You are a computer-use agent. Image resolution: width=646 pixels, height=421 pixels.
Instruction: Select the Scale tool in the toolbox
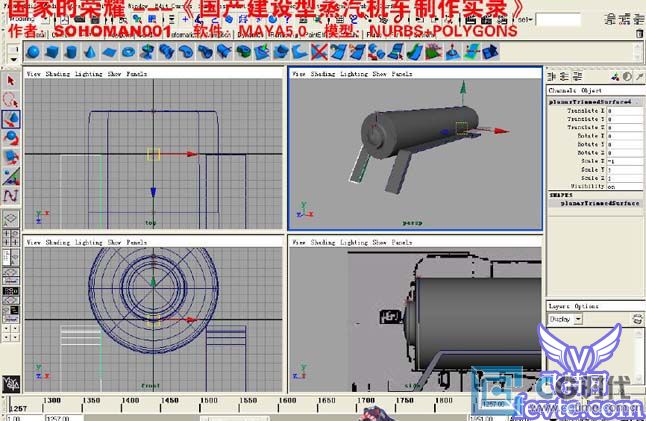point(11,157)
